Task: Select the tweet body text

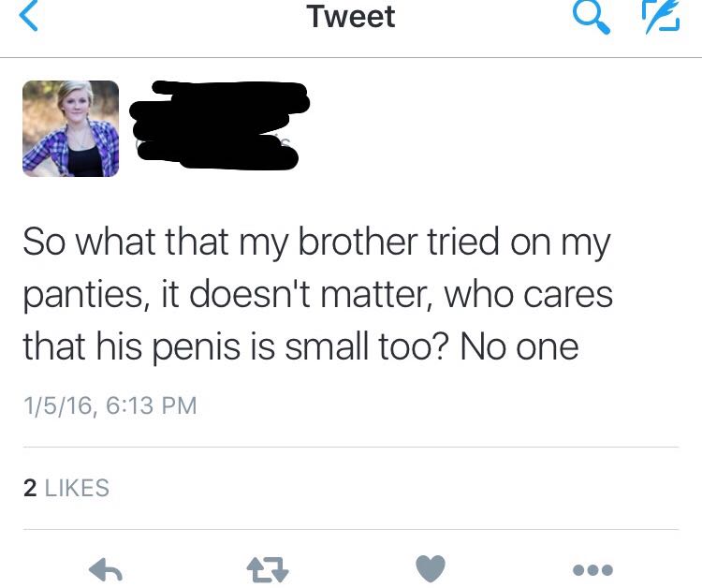Action: click(318, 295)
